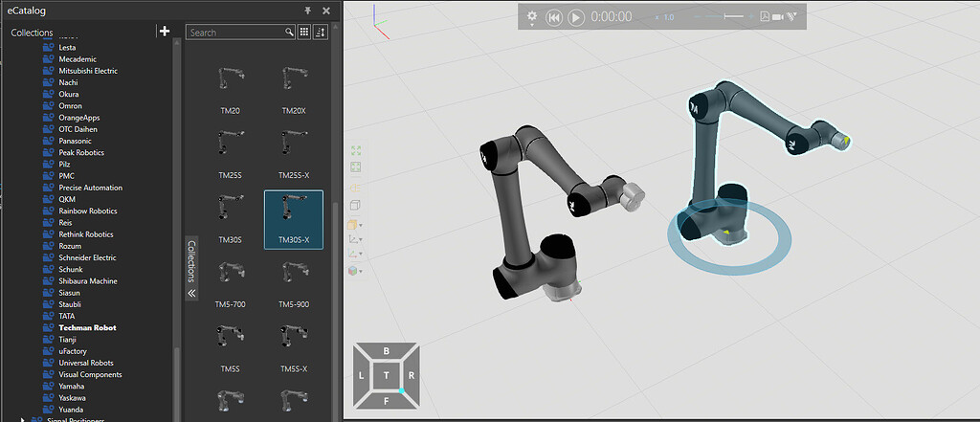Toggle the headlight lighting icon
This screenshot has height=422, width=980.
[x=356, y=188]
